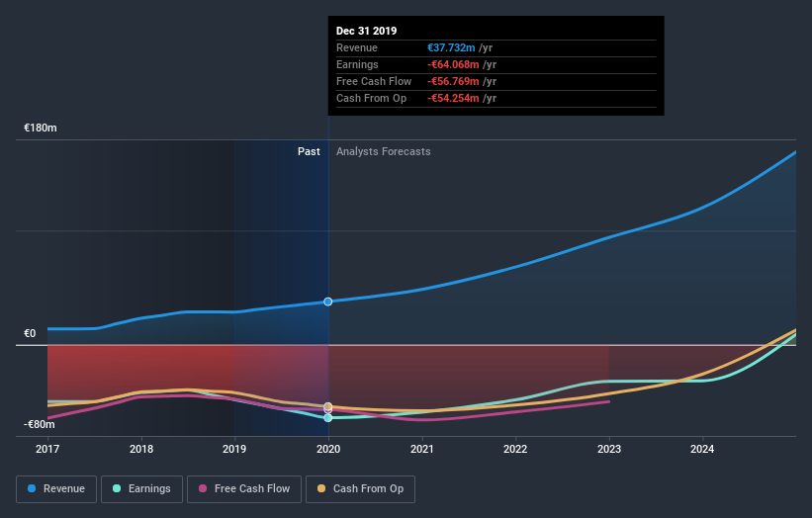Click the 2018 x-axis label

coord(140,449)
